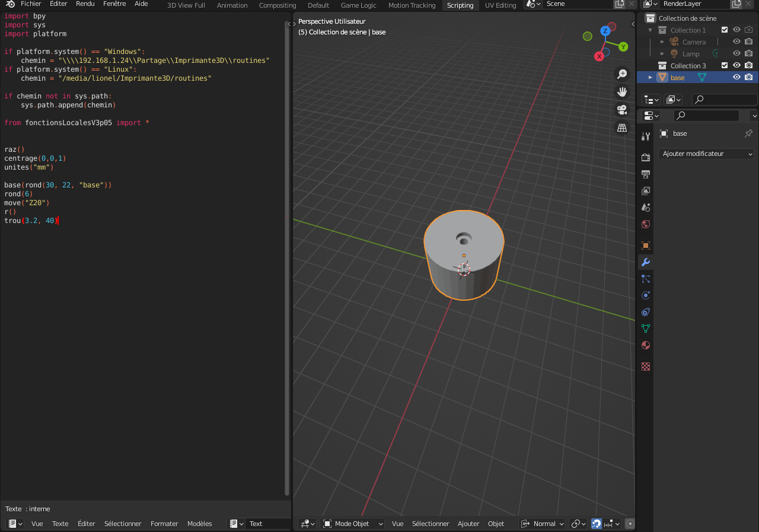
Task: Click the Text datablock name field
Action: point(267,524)
